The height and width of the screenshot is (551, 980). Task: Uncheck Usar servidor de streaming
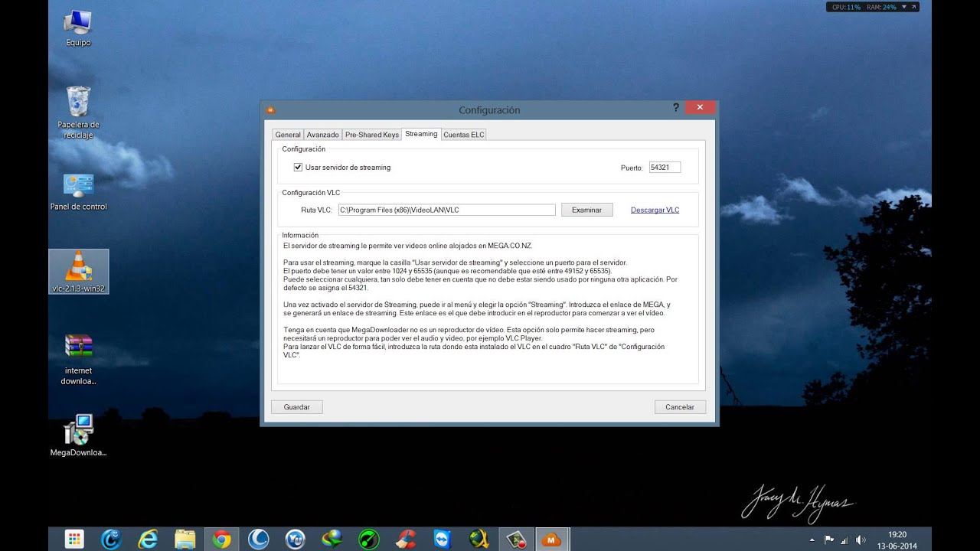pos(299,167)
